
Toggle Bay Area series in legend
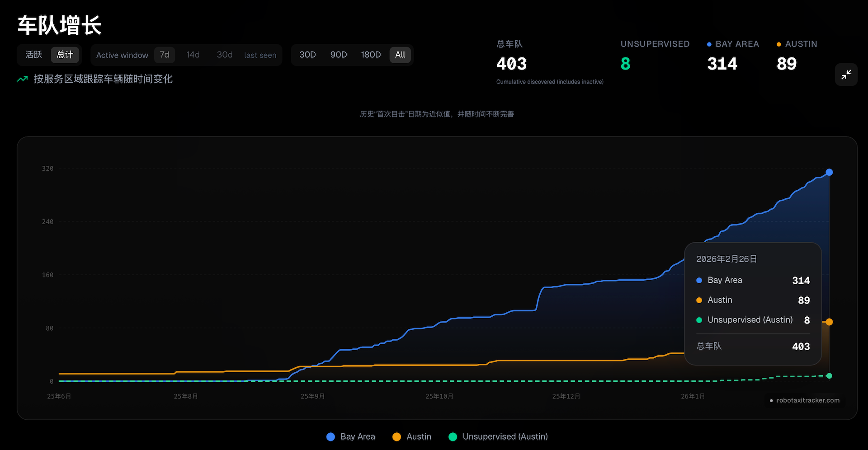[351, 436]
